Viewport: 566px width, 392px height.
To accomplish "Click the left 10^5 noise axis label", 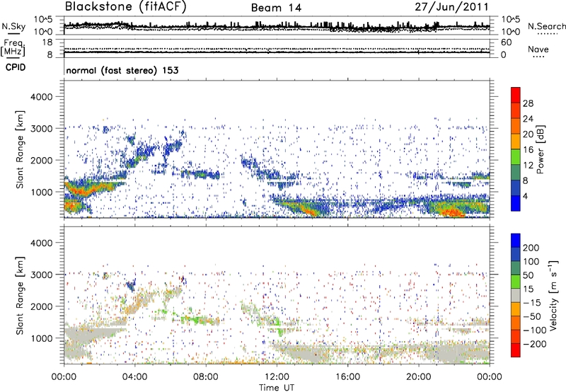I will 43,20.
